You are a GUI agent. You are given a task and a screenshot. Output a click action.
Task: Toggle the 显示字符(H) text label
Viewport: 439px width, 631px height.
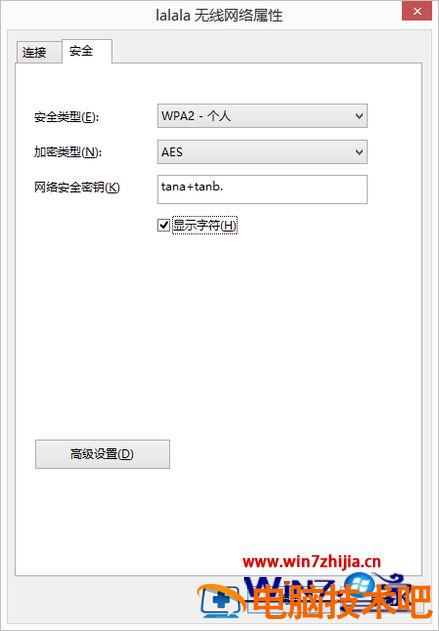click(x=205, y=225)
